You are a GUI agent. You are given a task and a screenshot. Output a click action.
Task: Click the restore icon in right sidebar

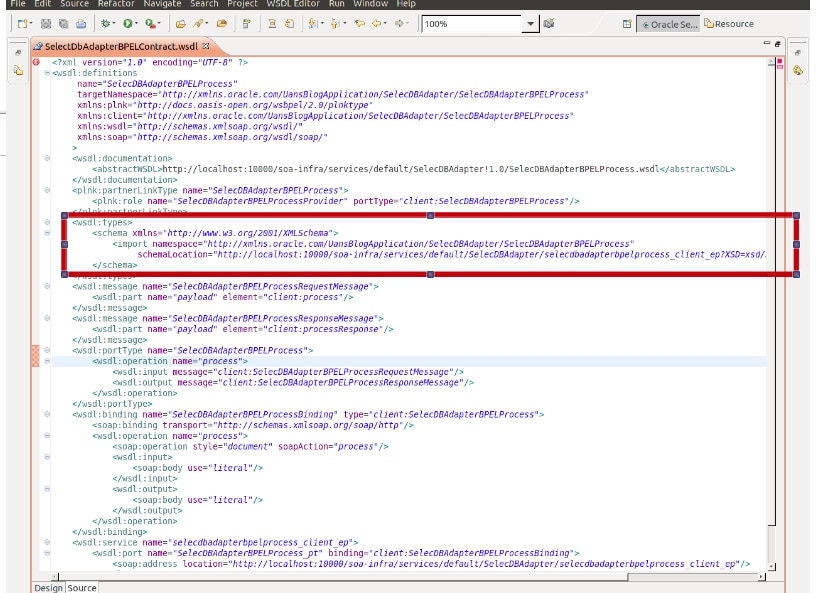[797, 53]
